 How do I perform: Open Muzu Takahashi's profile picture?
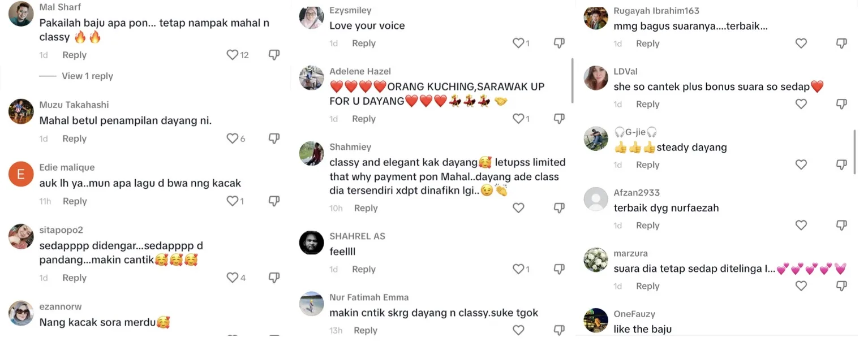pyautogui.click(x=21, y=111)
